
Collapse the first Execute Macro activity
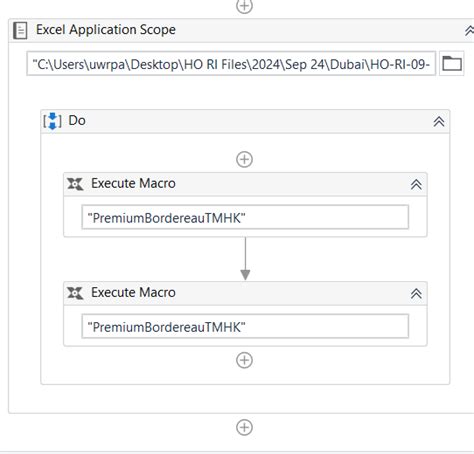pyautogui.click(x=416, y=184)
